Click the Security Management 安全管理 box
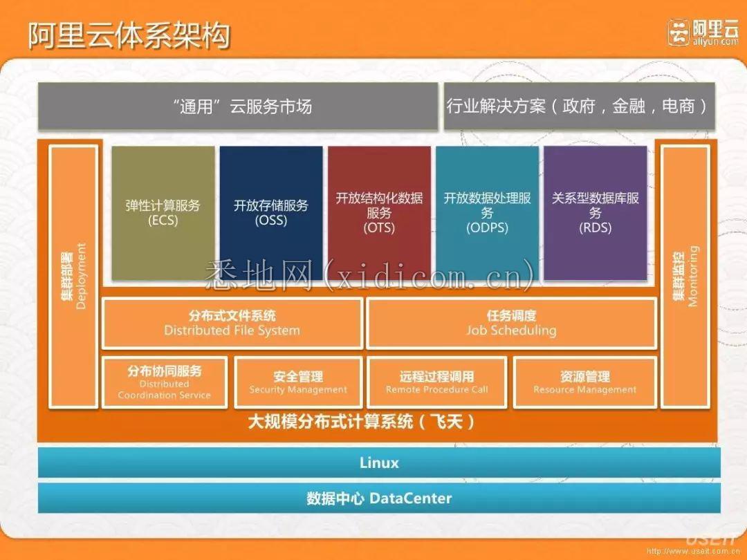This screenshot has width=747, height=560. 298,382
